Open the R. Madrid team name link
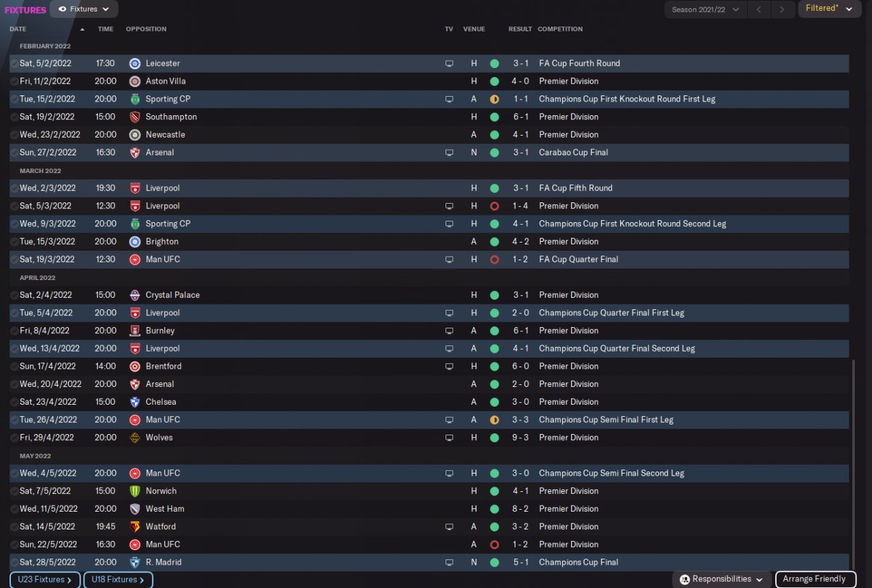This screenshot has width=872, height=588. (163, 562)
